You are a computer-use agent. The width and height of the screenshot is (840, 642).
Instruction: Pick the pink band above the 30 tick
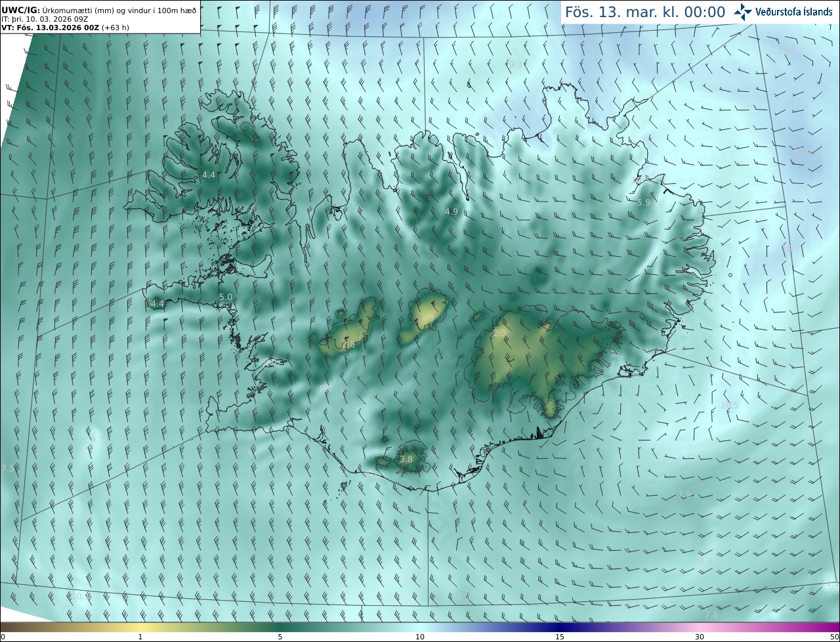(x=700, y=627)
